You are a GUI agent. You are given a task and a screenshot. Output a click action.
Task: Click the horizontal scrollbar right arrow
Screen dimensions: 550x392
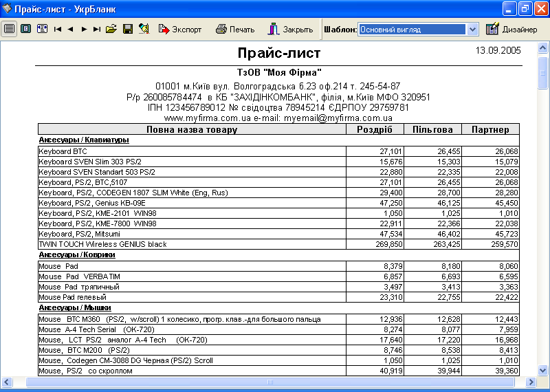pyautogui.click(x=531, y=381)
